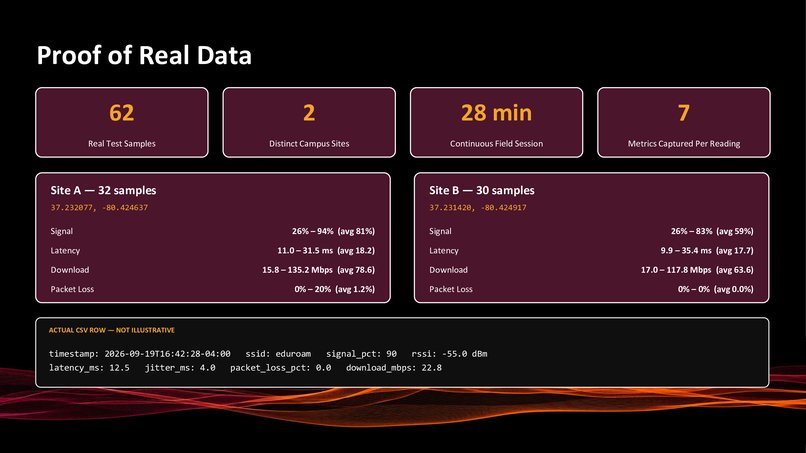This screenshot has width=806, height=453.
Task: Select the 'latency_ms: 12.5' field
Action: pyautogui.click(x=89, y=368)
